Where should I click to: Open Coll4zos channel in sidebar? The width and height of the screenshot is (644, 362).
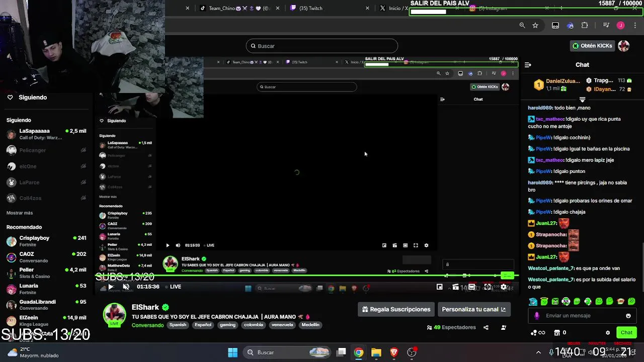(46, 199)
